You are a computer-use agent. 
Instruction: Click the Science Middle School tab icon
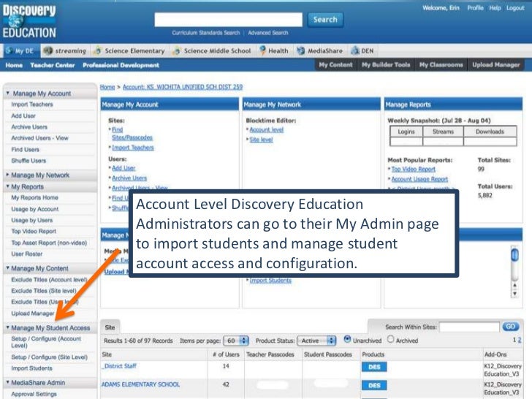176,50
